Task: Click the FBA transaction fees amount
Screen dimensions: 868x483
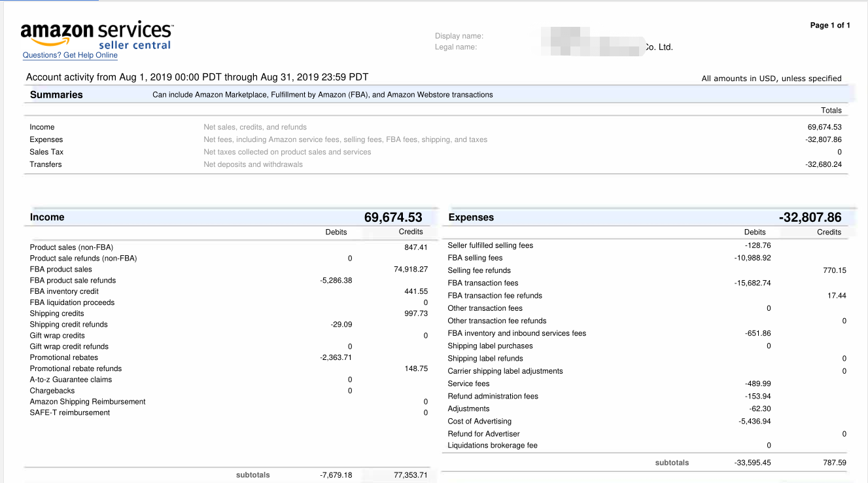Action: coord(752,283)
